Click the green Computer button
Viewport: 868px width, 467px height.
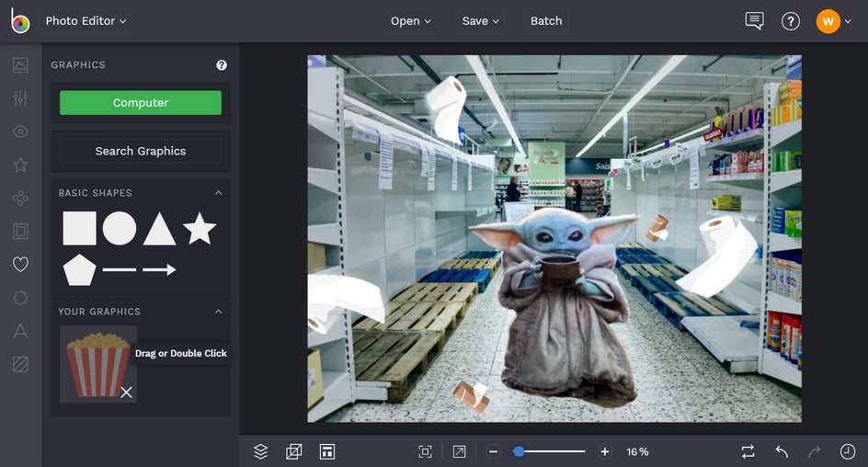point(141,103)
